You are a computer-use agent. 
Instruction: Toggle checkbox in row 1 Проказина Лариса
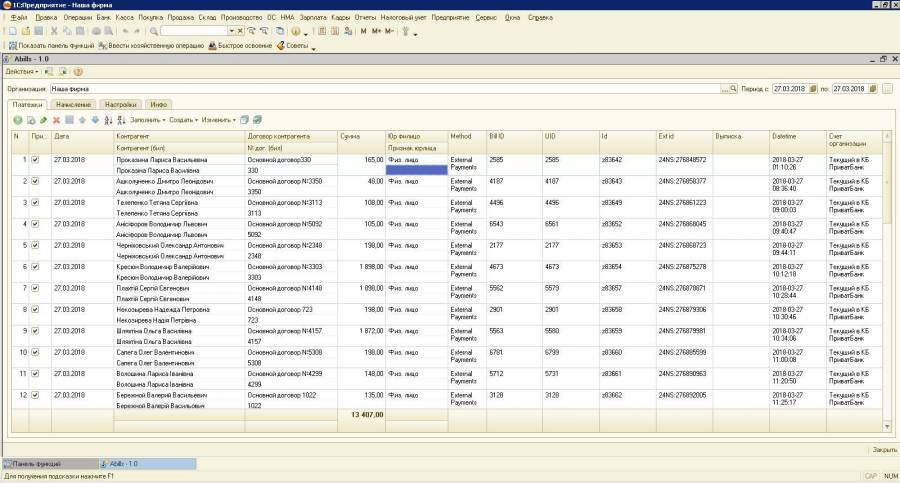click(35, 160)
